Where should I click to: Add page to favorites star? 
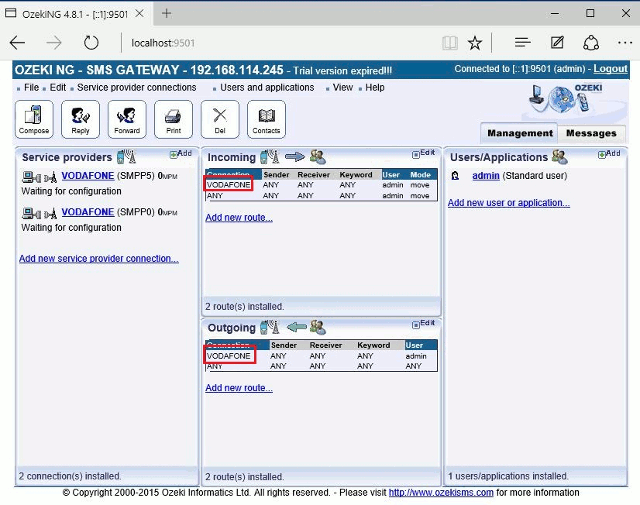[475, 43]
